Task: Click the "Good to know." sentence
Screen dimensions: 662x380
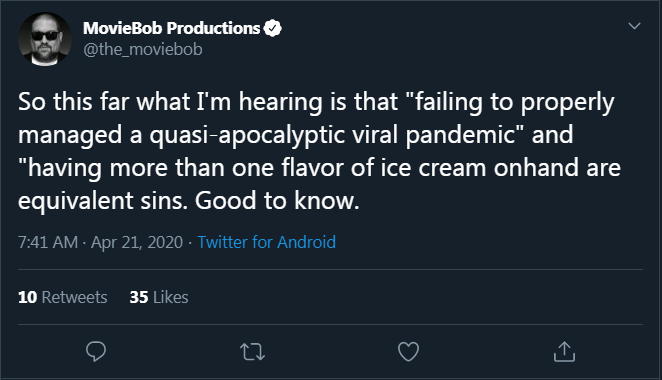Action: point(277,200)
